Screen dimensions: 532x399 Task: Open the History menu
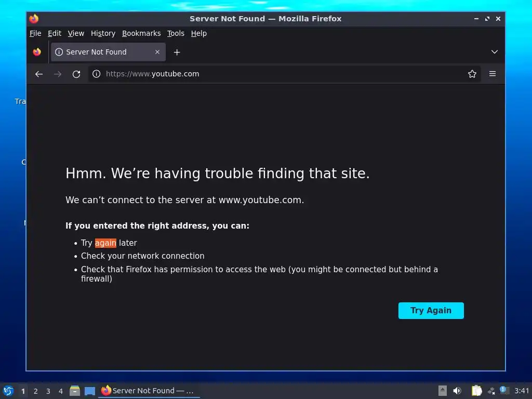point(103,33)
